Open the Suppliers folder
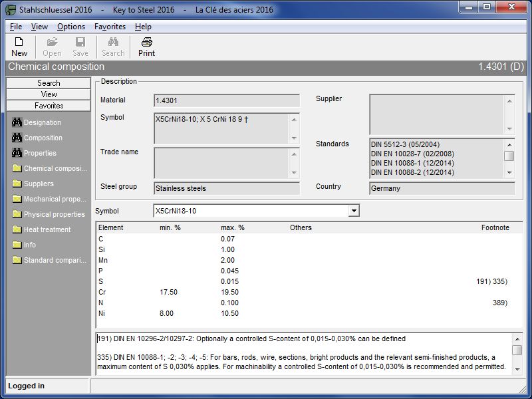Screen dimensions: 532x399 point(38,184)
